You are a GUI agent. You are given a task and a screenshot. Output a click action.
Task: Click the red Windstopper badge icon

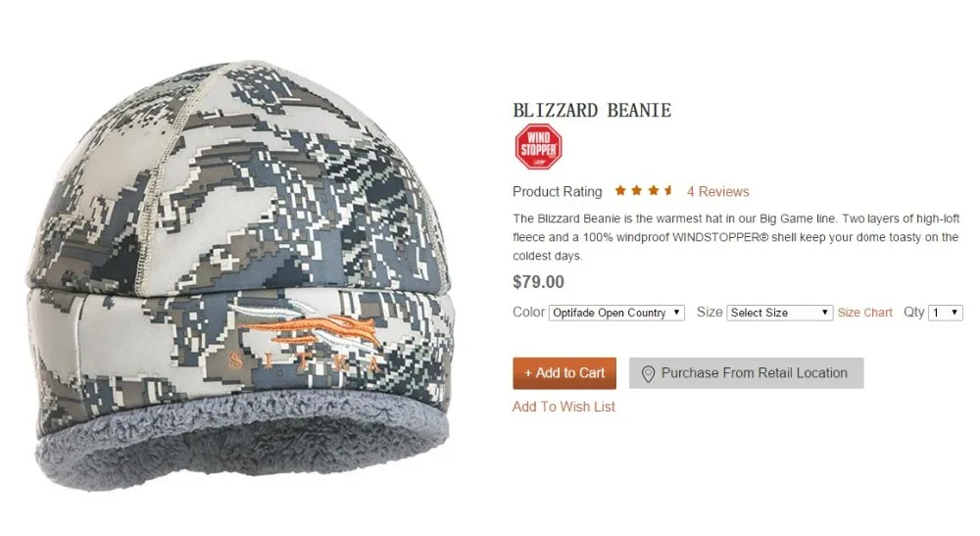[x=539, y=147]
